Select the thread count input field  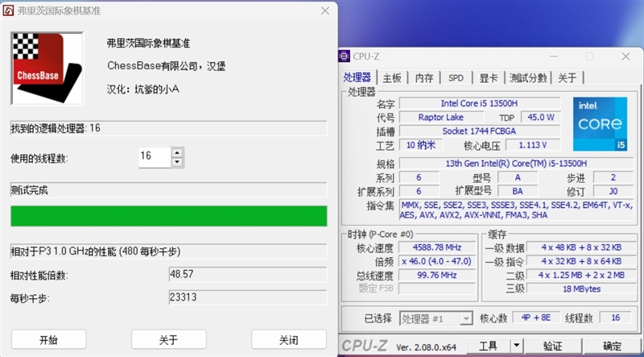click(x=154, y=156)
